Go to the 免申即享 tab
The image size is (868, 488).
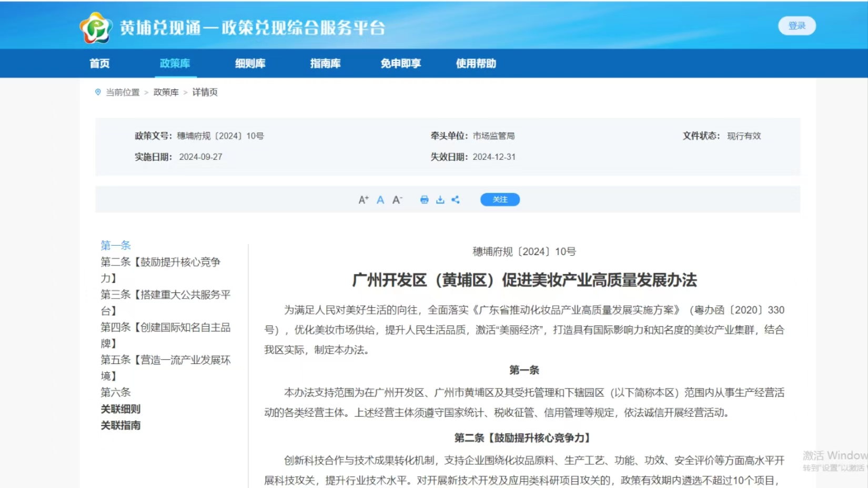pos(400,64)
